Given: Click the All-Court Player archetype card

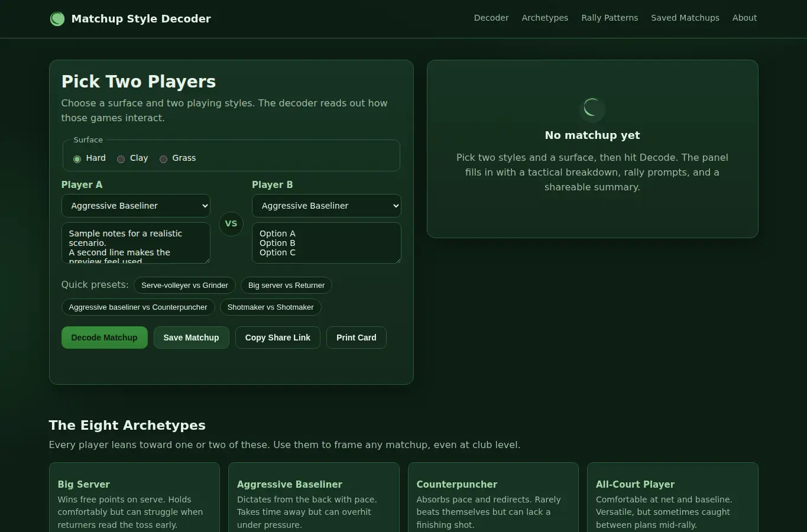Looking at the screenshot, I should [x=672, y=498].
